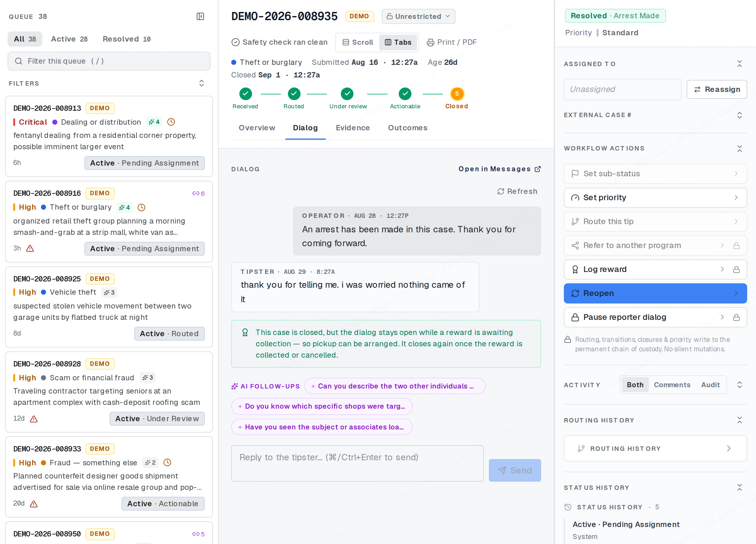Click lock icon beside Refer to another program

pyautogui.click(x=736, y=246)
